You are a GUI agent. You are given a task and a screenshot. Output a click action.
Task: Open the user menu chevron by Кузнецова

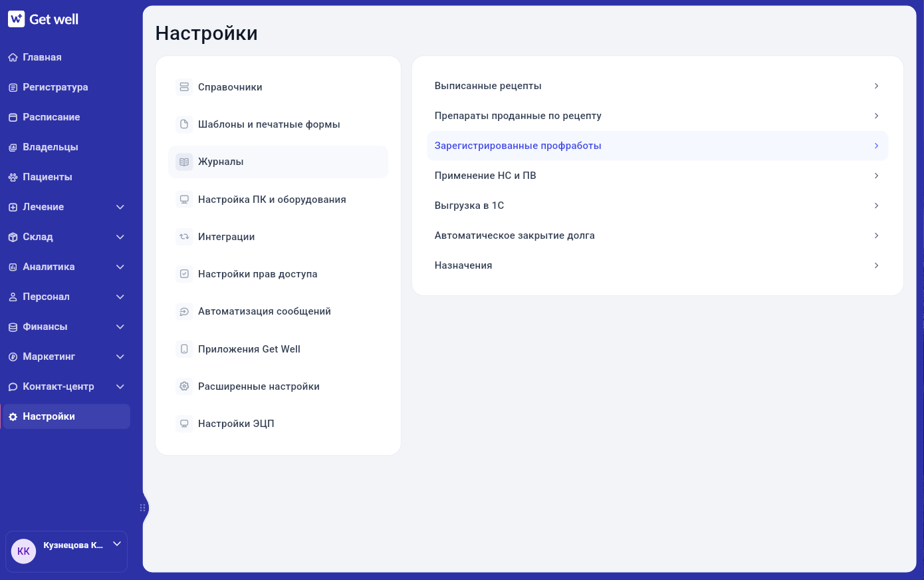point(117,543)
